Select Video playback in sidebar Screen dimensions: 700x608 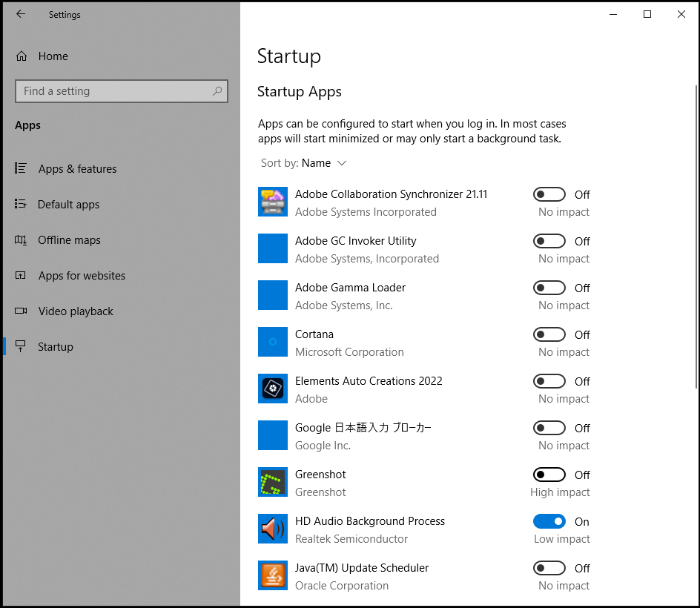pyautogui.click(x=76, y=311)
